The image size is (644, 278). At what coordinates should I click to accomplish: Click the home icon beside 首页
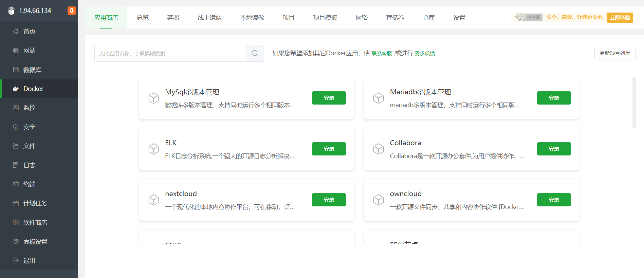[16, 32]
